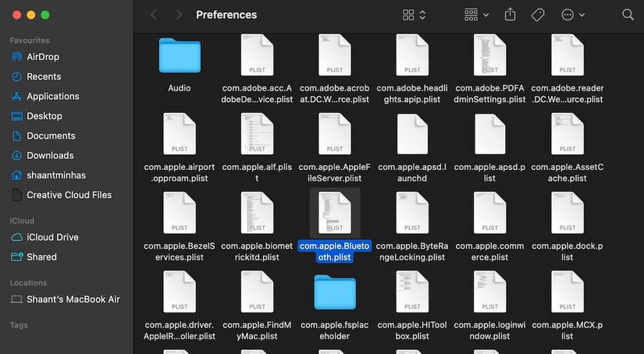Click the Audio folder name label

[180, 88]
